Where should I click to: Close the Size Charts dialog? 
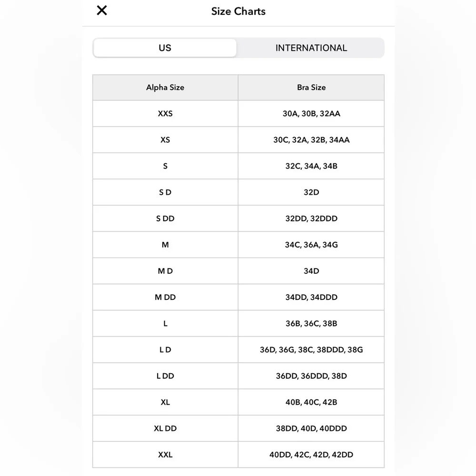(102, 10)
